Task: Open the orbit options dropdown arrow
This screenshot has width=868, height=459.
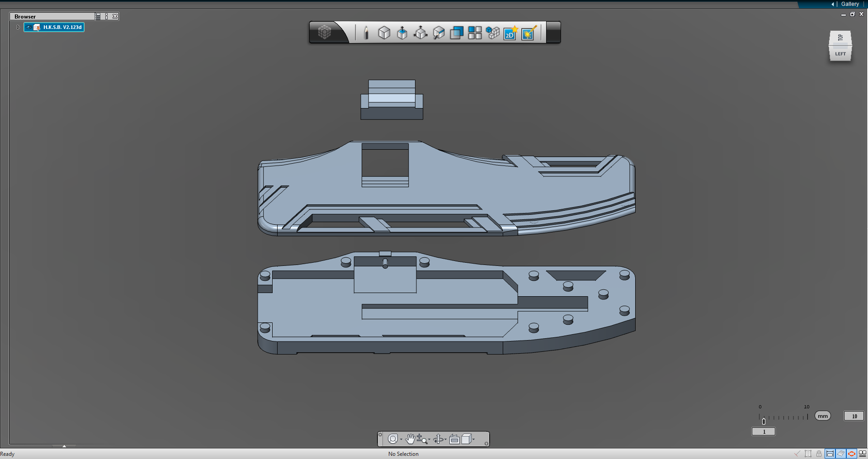Action: [x=445, y=440]
